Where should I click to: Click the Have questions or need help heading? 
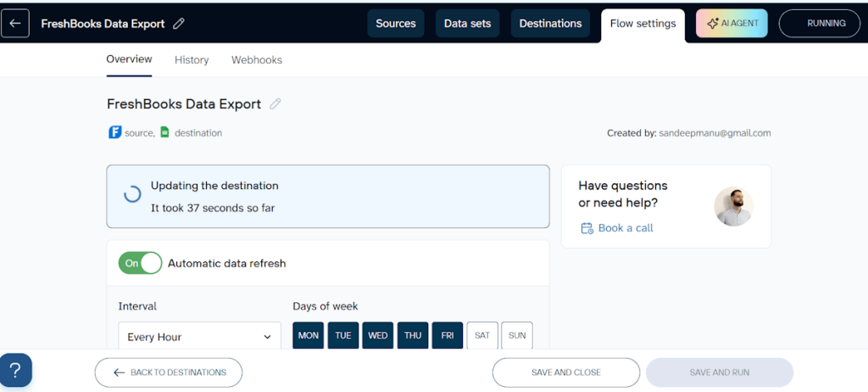click(x=623, y=194)
